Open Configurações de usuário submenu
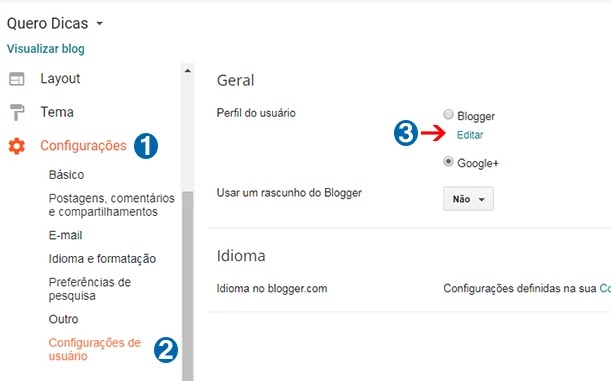The width and height of the screenshot is (611, 381). (x=95, y=349)
